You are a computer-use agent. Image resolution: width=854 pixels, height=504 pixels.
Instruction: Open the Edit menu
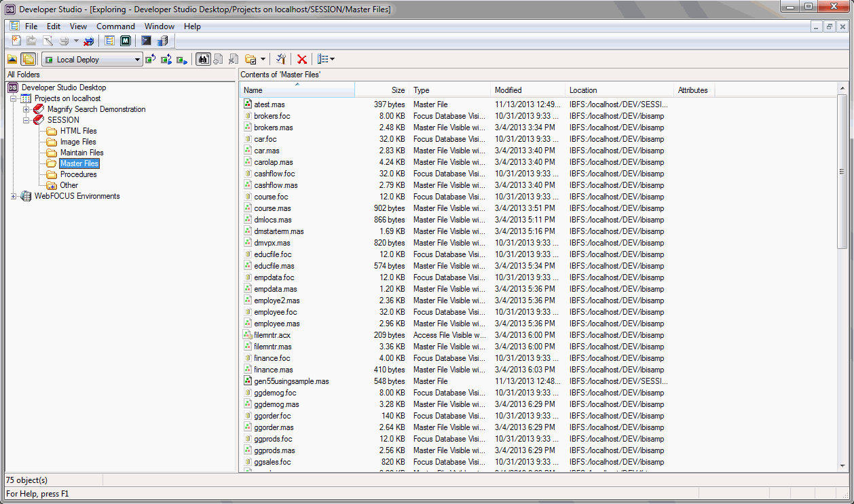pos(54,26)
